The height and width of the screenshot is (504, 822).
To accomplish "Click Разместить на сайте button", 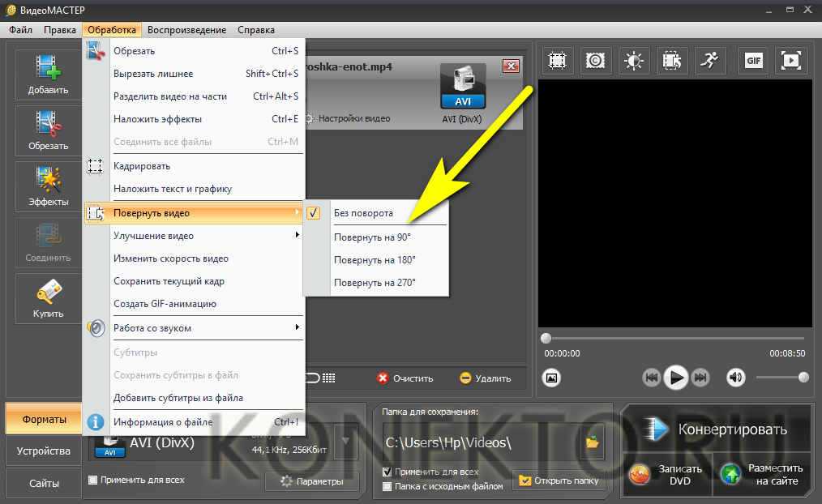I will click(762, 475).
